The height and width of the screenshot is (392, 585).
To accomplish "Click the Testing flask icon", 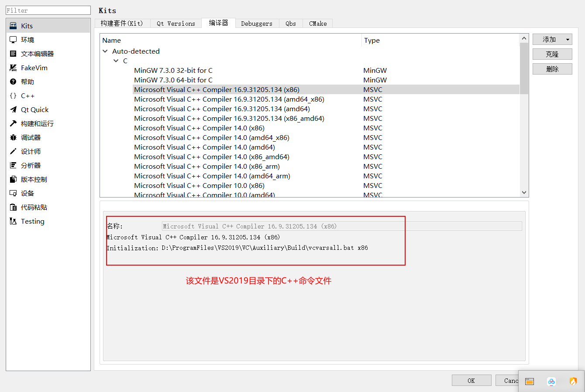I will [x=13, y=221].
